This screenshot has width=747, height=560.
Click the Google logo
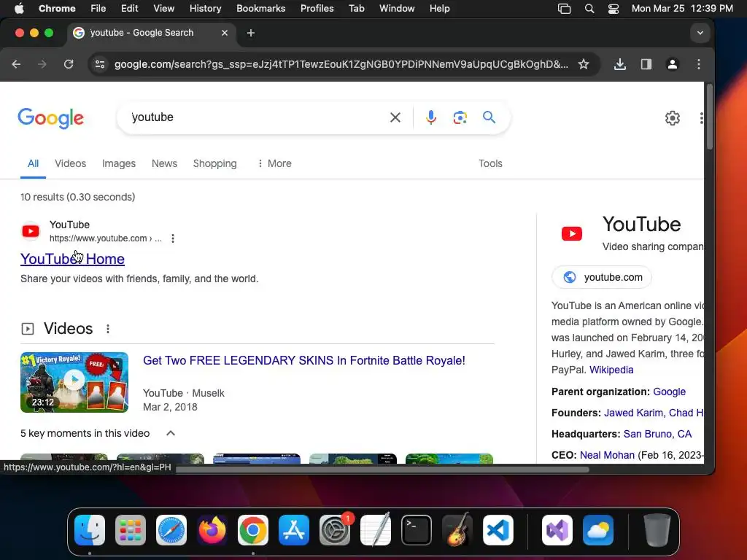(x=50, y=118)
